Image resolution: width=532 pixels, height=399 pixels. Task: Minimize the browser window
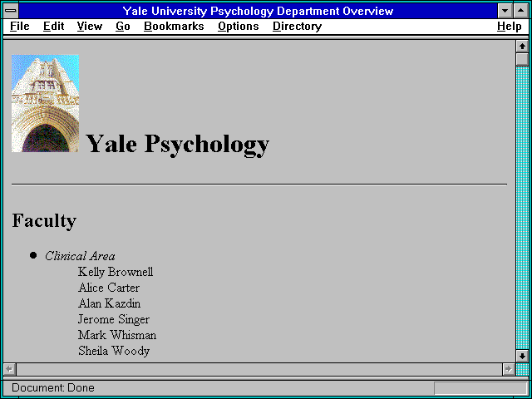pos(505,11)
